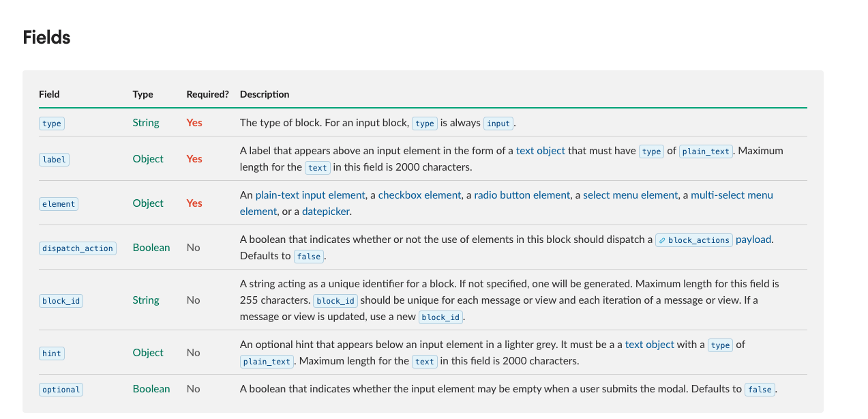
Task: Click the hint field code tag
Action: 52,353
